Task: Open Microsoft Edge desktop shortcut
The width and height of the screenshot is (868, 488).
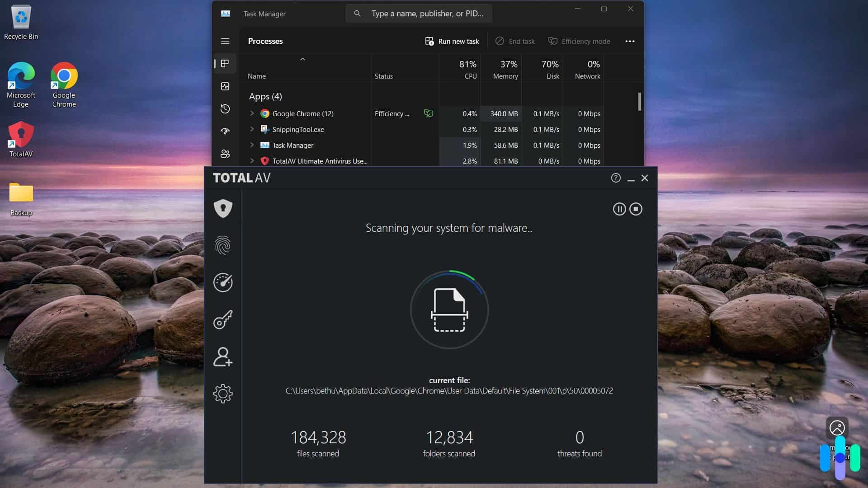Action: pos(21,85)
